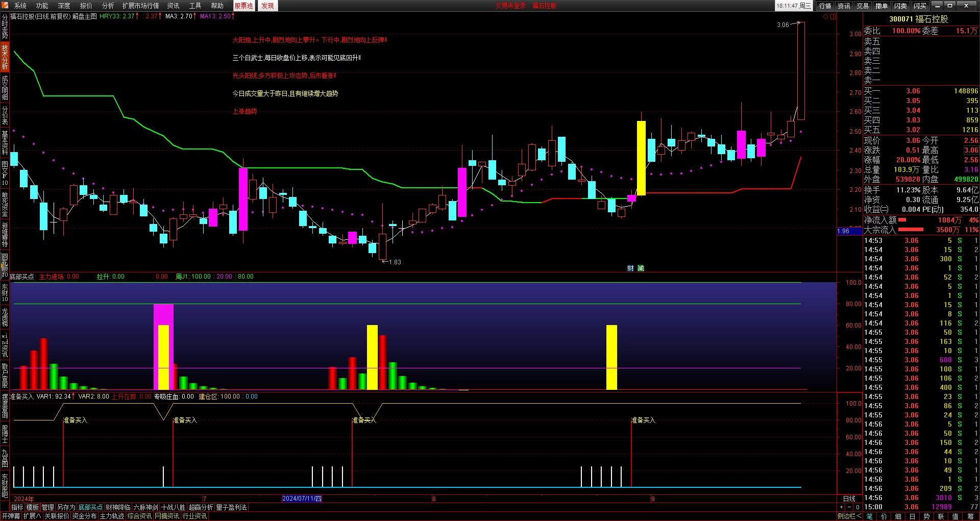Open the 交易 panel button
980x521 pixels.
click(863, 6)
